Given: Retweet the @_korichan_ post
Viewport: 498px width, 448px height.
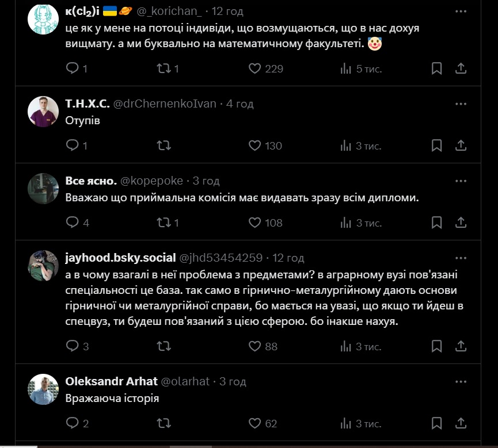Looking at the screenshot, I should (x=164, y=68).
